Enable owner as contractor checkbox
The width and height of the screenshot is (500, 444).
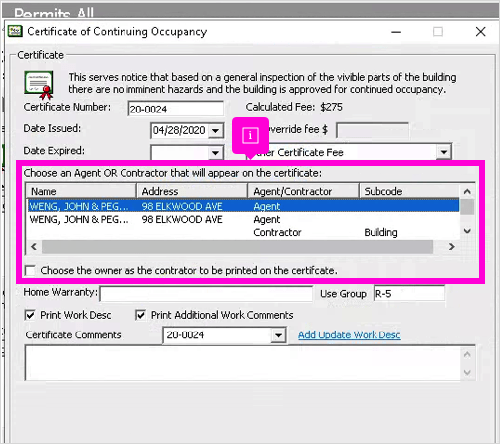click(x=30, y=270)
